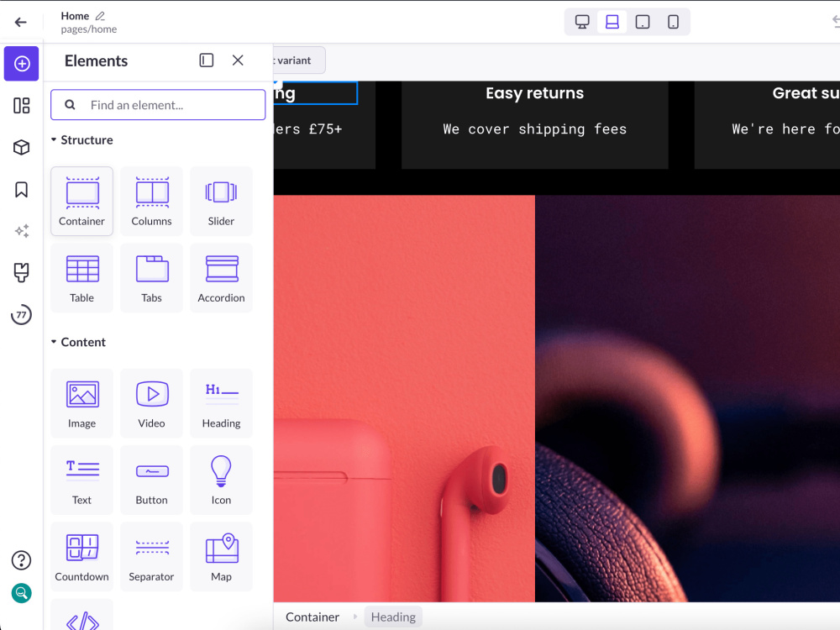
Task: Select the Accordion element
Action: coord(221,277)
